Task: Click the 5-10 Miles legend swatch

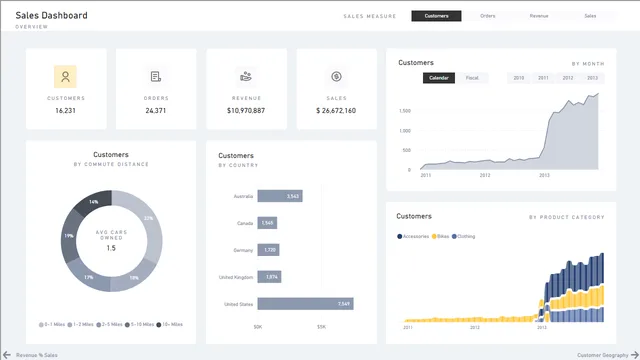Action: click(x=127, y=325)
